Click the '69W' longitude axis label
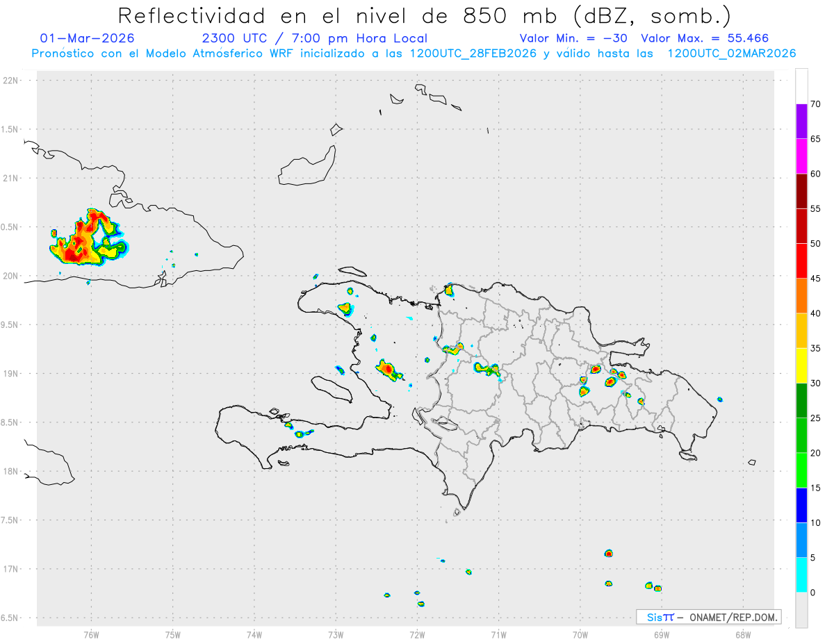The height and width of the screenshot is (644, 834). [662, 634]
